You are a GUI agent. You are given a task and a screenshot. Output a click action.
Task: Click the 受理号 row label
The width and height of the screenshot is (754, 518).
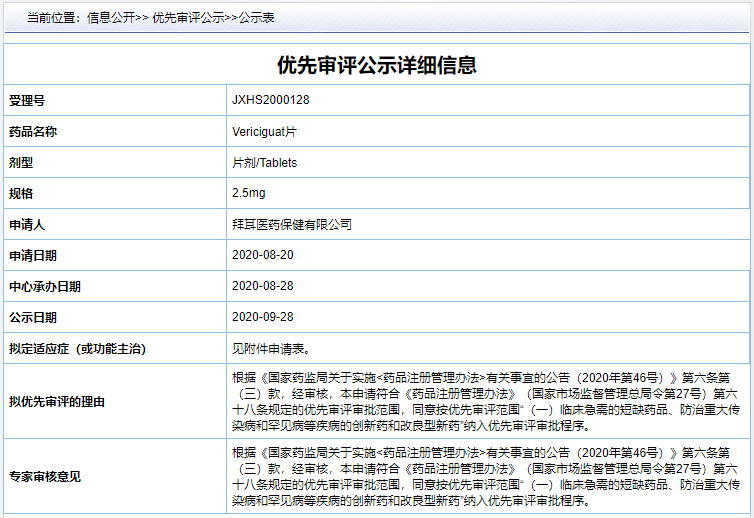click(27, 101)
